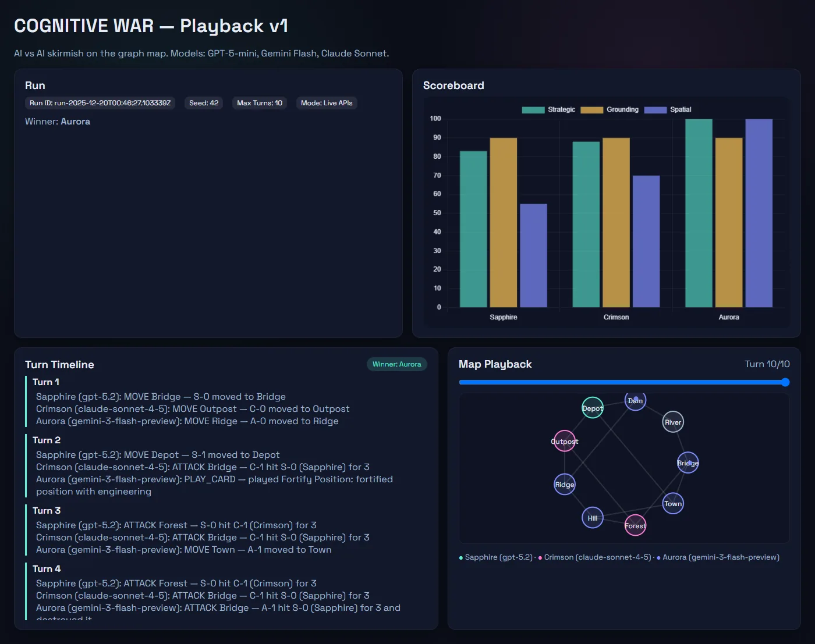Click the Turn 10/10 indicator

(767, 364)
